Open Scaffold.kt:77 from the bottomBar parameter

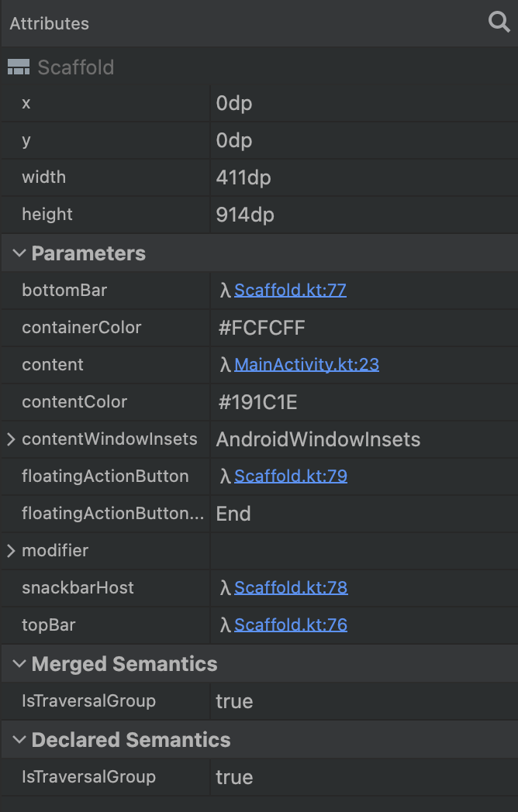pos(290,290)
